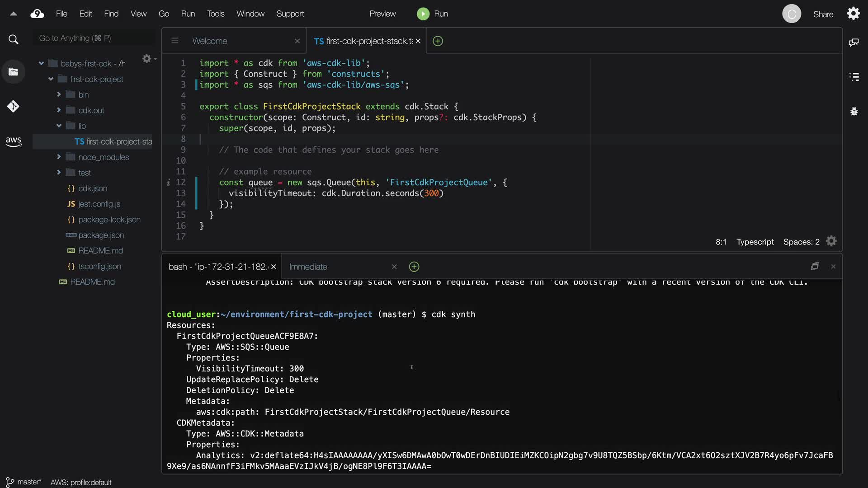Open the Collaborate chat icon
Viewport: 868px width, 488px height.
[854, 42]
